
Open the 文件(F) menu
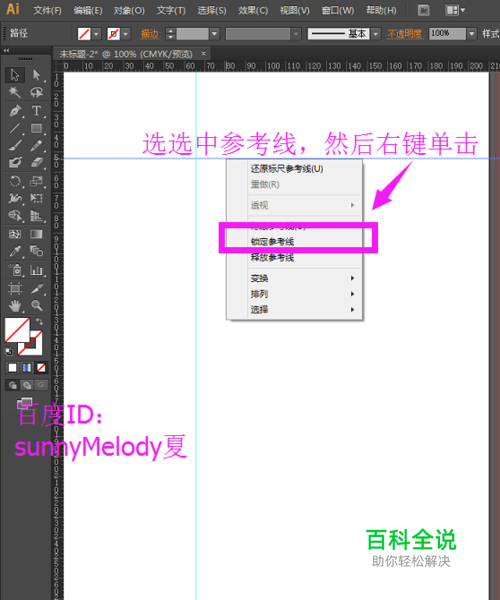47,10
